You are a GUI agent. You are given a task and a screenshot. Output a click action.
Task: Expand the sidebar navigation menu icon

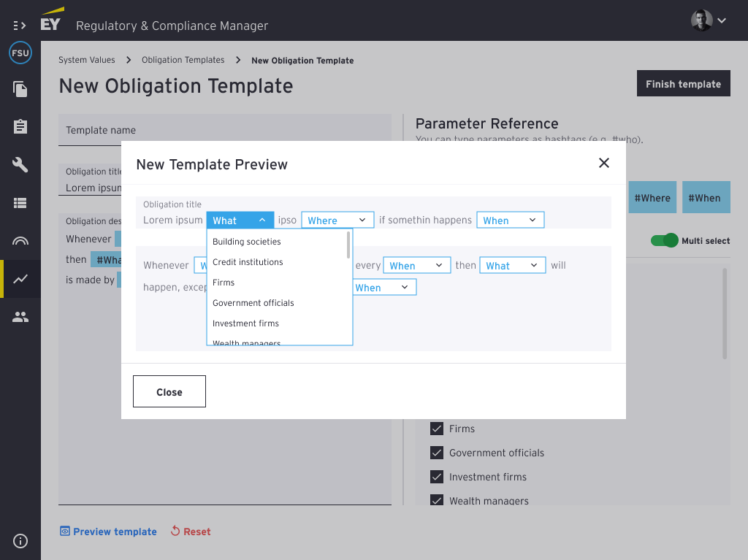coord(20,25)
